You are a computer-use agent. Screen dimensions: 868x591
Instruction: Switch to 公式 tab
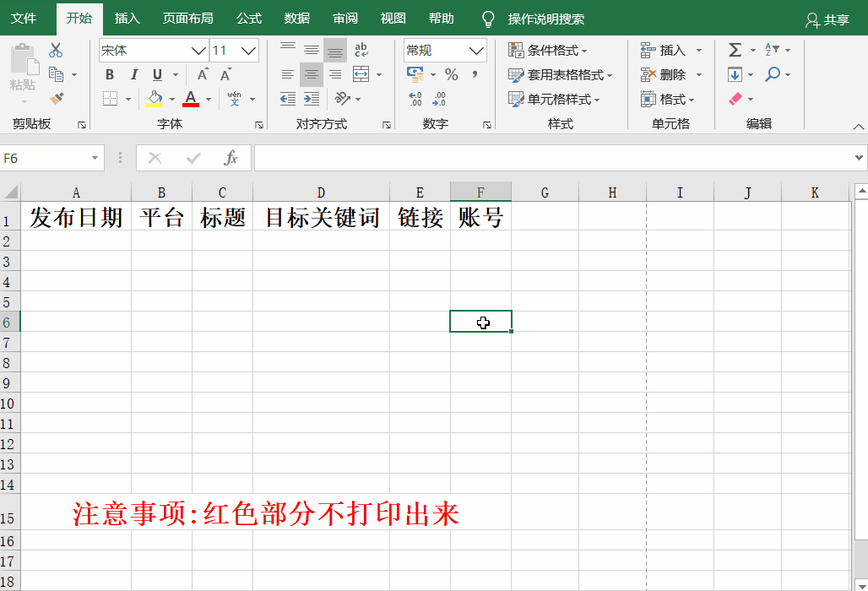pyautogui.click(x=249, y=19)
